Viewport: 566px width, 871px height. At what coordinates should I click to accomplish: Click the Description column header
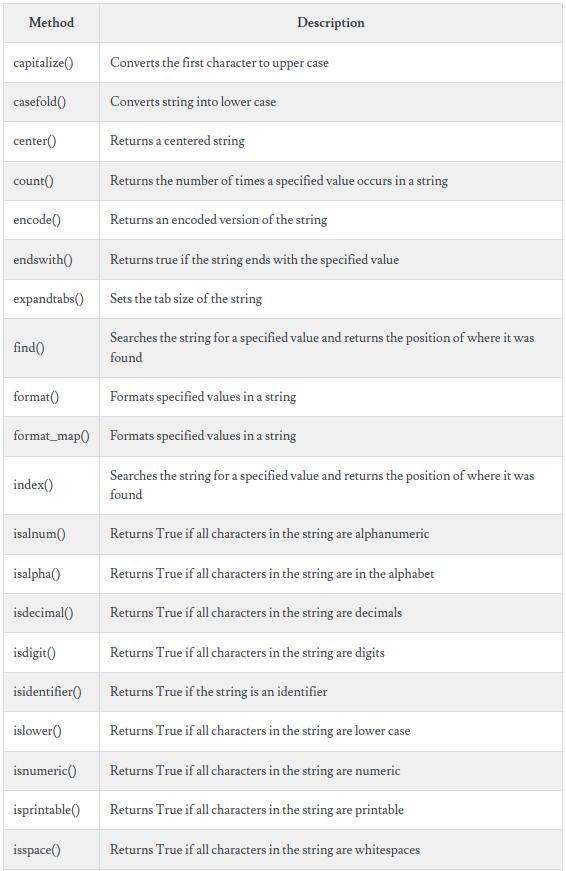coord(330,23)
